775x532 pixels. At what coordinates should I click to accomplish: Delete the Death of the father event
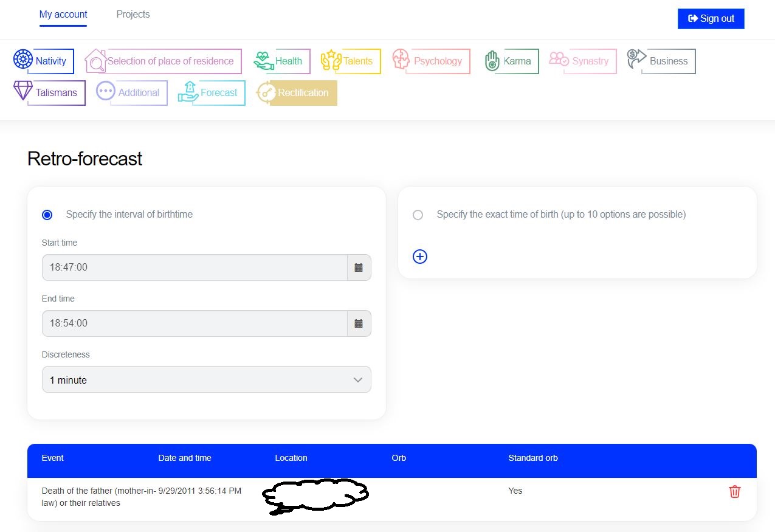click(x=734, y=491)
